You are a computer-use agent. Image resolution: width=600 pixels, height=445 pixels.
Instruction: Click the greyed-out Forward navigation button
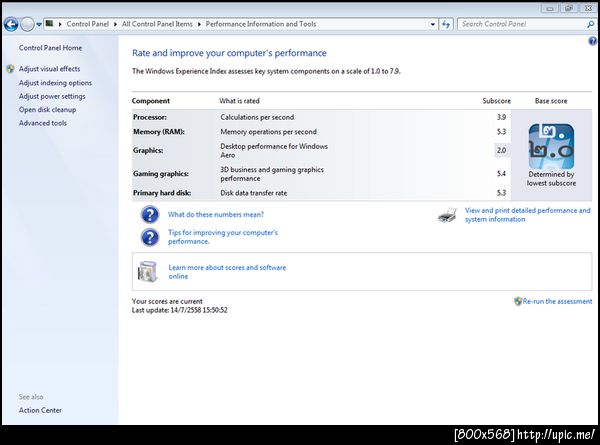[x=27, y=24]
